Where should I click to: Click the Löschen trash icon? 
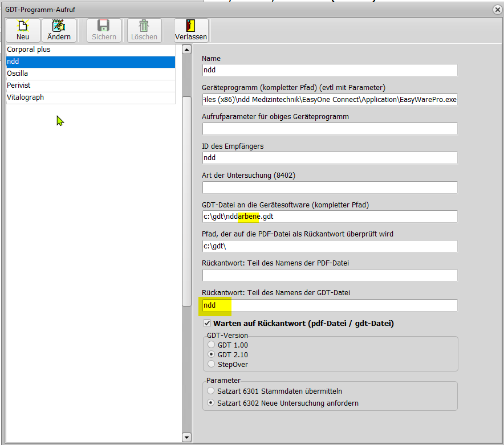(144, 26)
